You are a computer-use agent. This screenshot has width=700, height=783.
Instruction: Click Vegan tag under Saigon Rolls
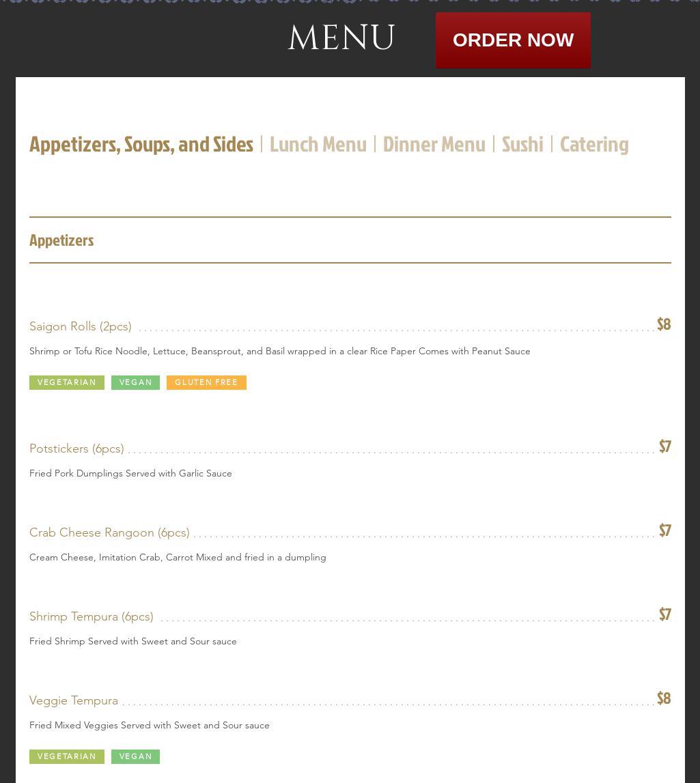(135, 382)
